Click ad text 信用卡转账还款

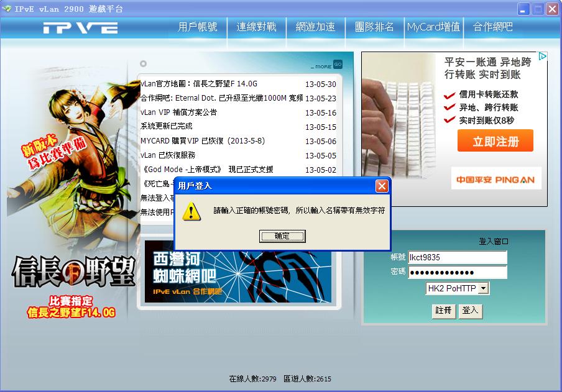[489, 94]
